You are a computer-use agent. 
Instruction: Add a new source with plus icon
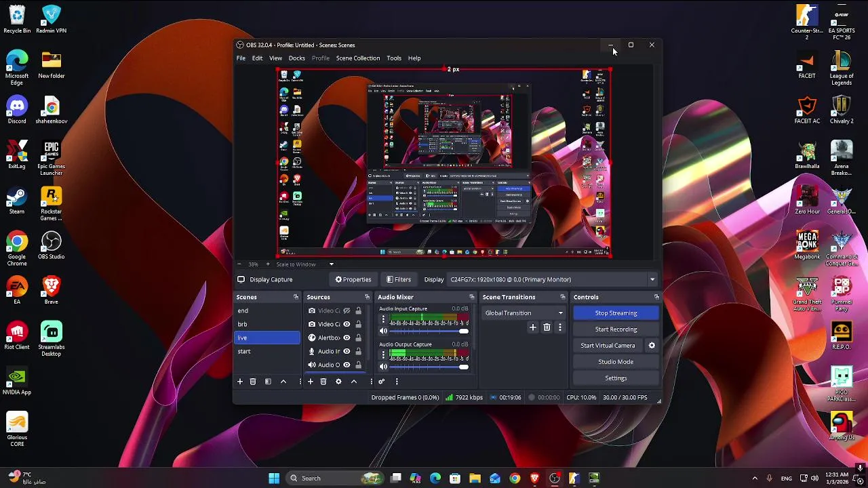[x=311, y=382]
